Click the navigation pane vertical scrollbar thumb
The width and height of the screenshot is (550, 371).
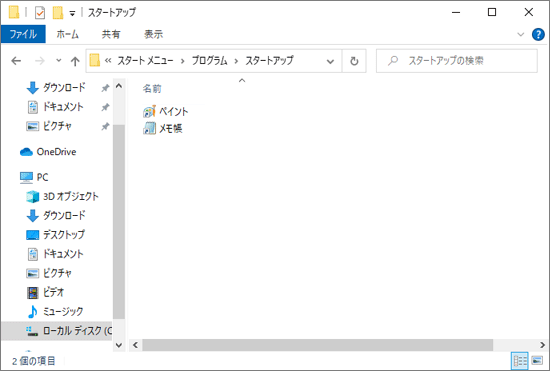click(x=119, y=222)
